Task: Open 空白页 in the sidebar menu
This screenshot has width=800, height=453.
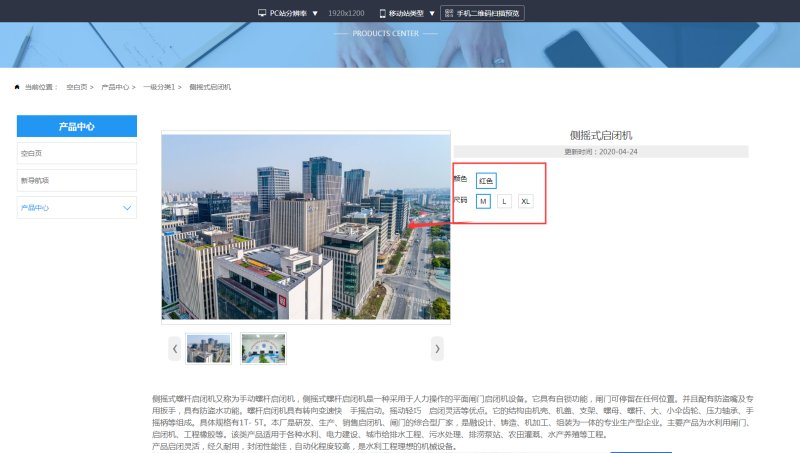Action: (x=77, y=153)
